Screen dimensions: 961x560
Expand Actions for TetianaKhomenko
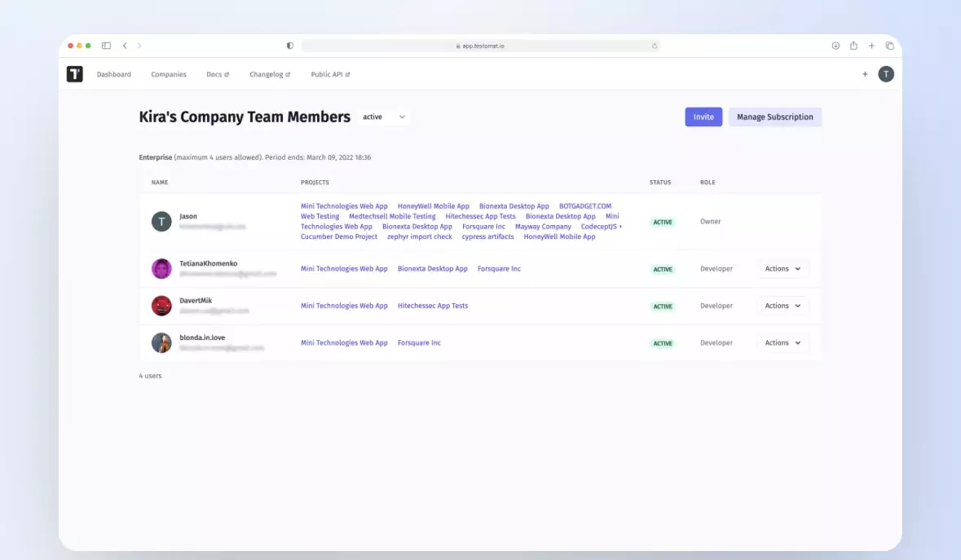[x=782, y=268]
